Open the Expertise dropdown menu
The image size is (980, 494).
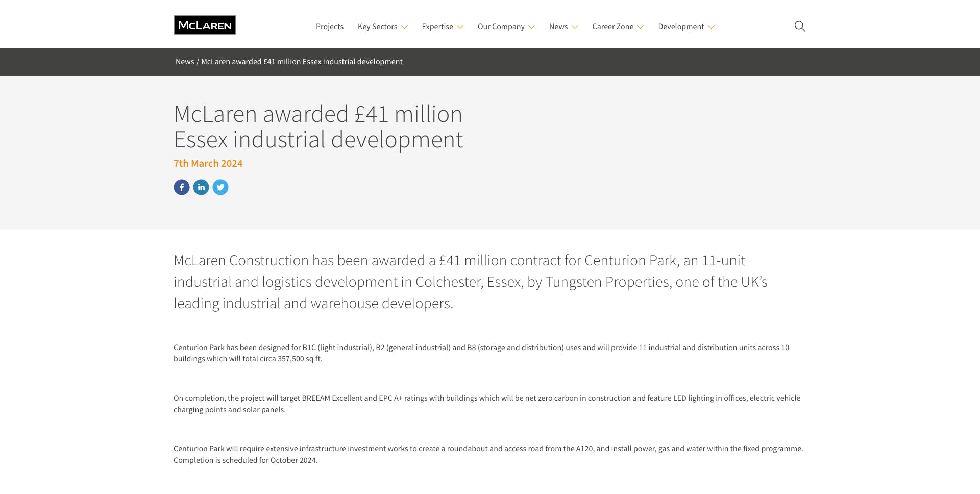442,27
